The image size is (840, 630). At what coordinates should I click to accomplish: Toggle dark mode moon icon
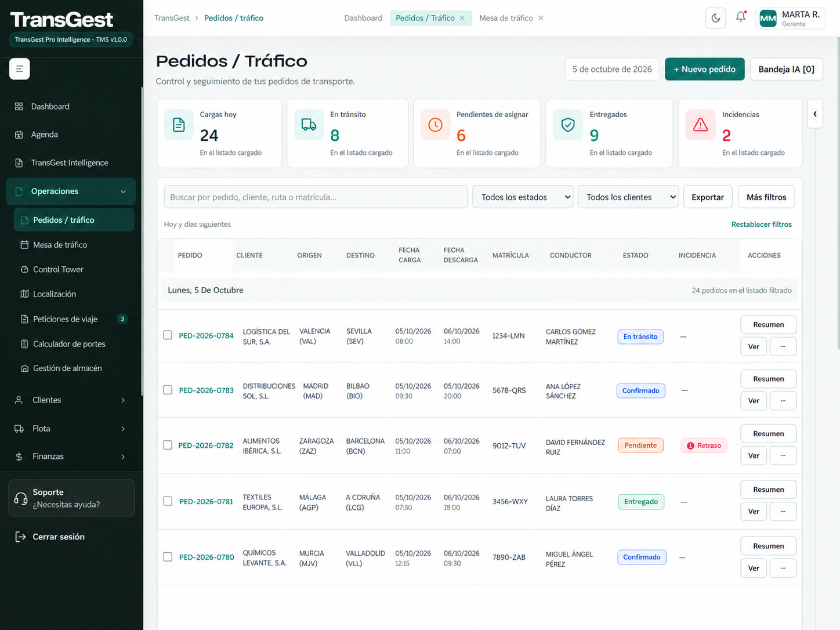(x=716, y=18)
